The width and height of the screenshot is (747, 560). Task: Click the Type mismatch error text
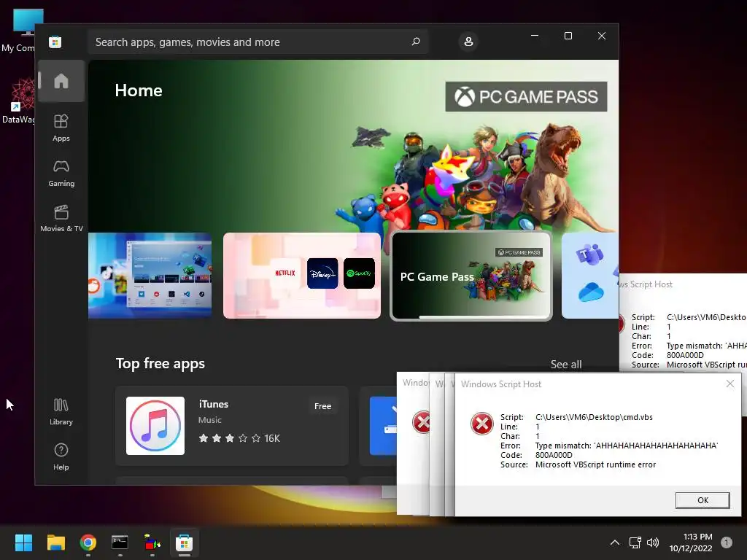pos(627,446)
